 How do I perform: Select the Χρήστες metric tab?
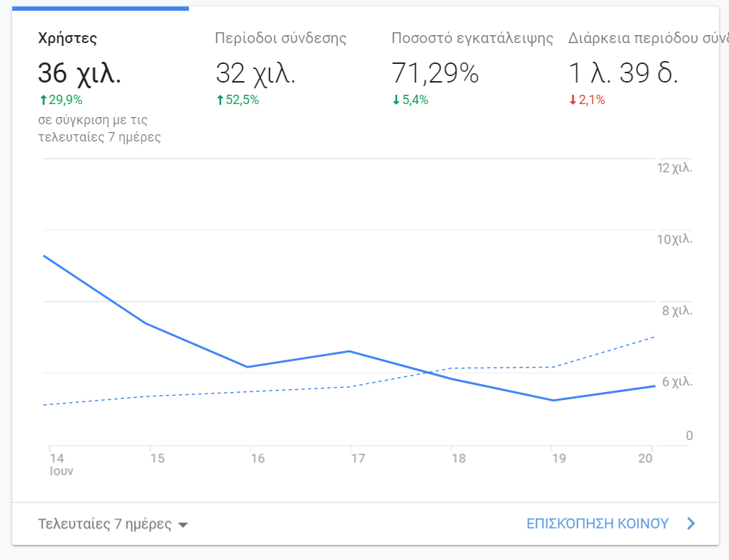(68, 39)
